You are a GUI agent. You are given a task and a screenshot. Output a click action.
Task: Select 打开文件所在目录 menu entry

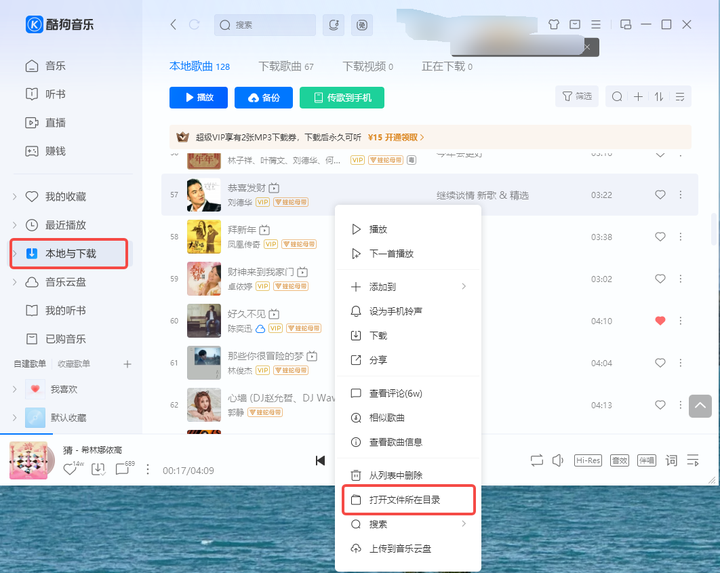[x=408, y=500]
